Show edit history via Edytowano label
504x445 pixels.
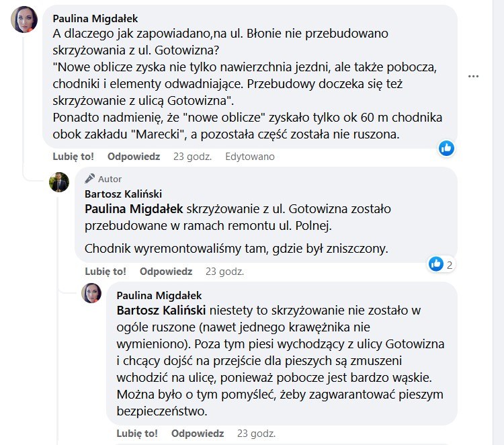[250, 157]
